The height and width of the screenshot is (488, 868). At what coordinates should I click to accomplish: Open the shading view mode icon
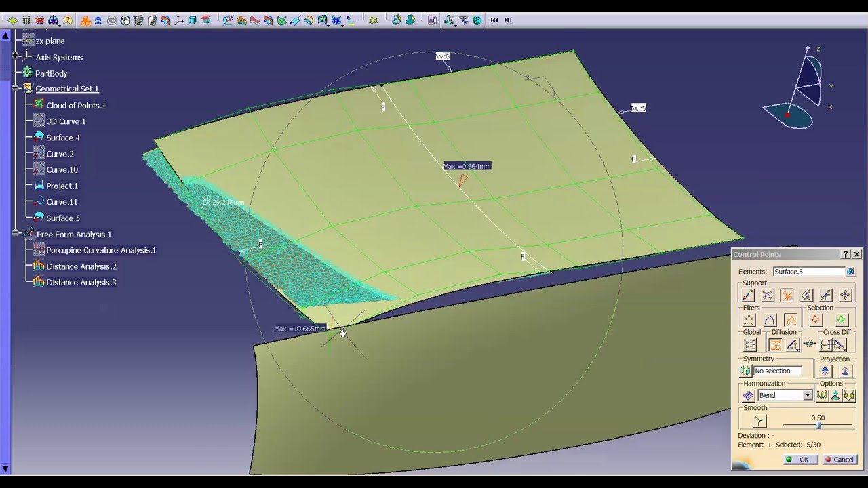click(205, 20)
